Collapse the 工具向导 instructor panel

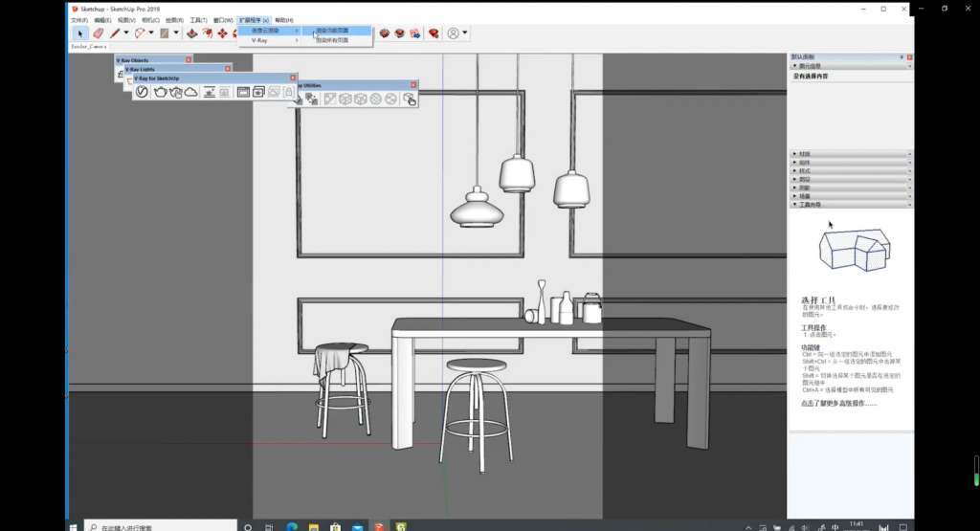[850, 205]
